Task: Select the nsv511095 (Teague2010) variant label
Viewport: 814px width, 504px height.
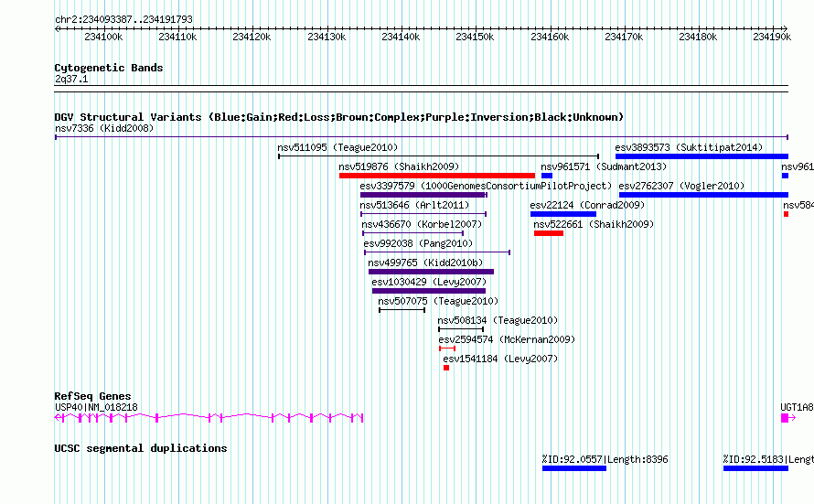Action: [x=337, y=147]
